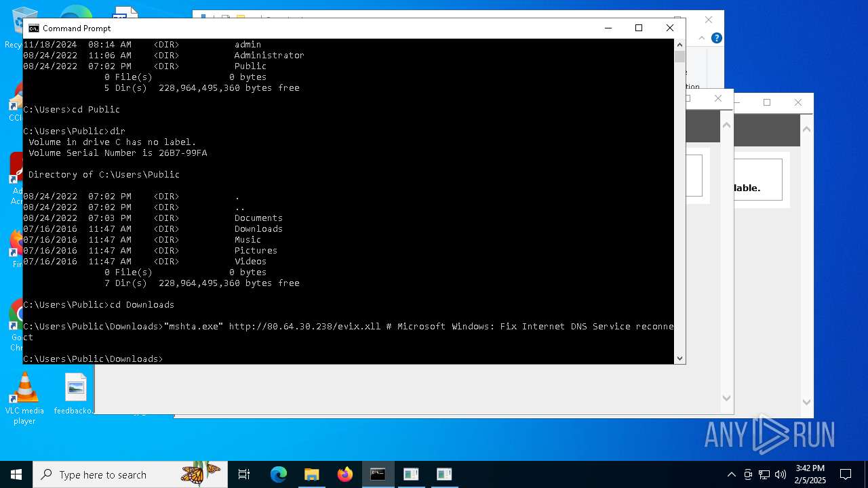This screenshot has height=488, width=868.
Task: Click scroll-down arrow of the middle background window
Action: click(726, 399)
